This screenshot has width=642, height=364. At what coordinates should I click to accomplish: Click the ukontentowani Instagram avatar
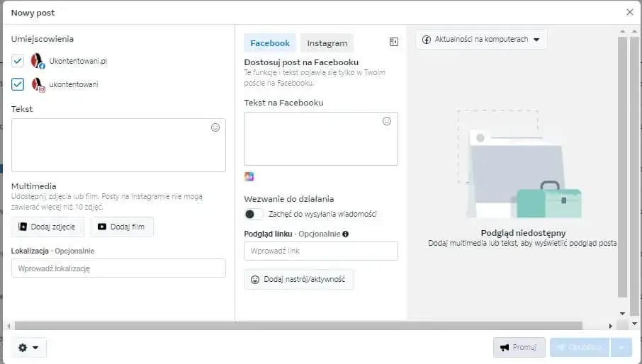pos(38,85)
